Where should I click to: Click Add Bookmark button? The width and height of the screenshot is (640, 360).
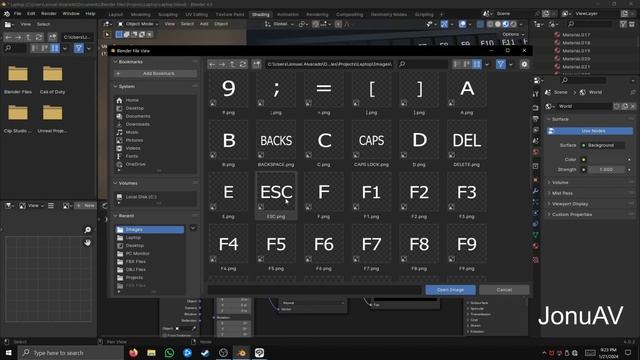[156, 73]
